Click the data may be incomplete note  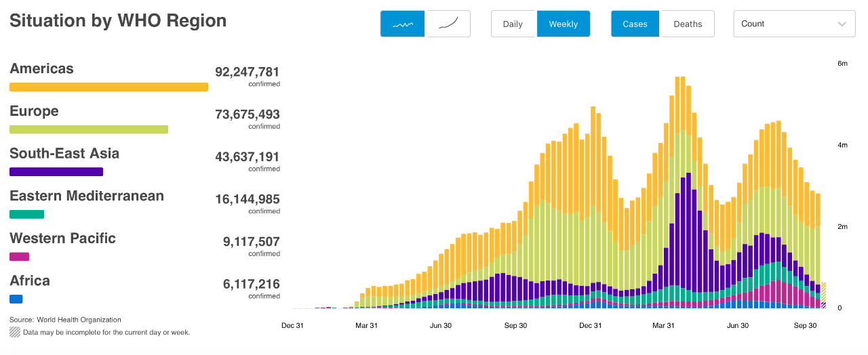(x=106, y=333)
